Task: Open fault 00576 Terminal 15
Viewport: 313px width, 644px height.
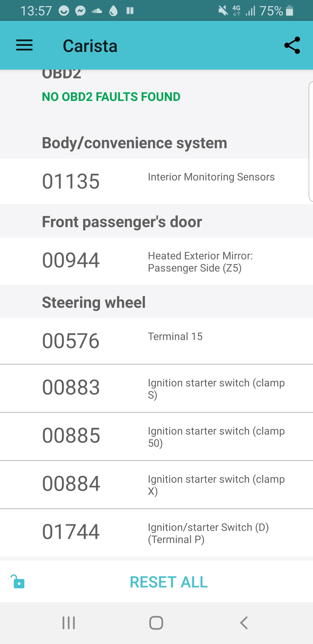Action: (x=156, y=341)
